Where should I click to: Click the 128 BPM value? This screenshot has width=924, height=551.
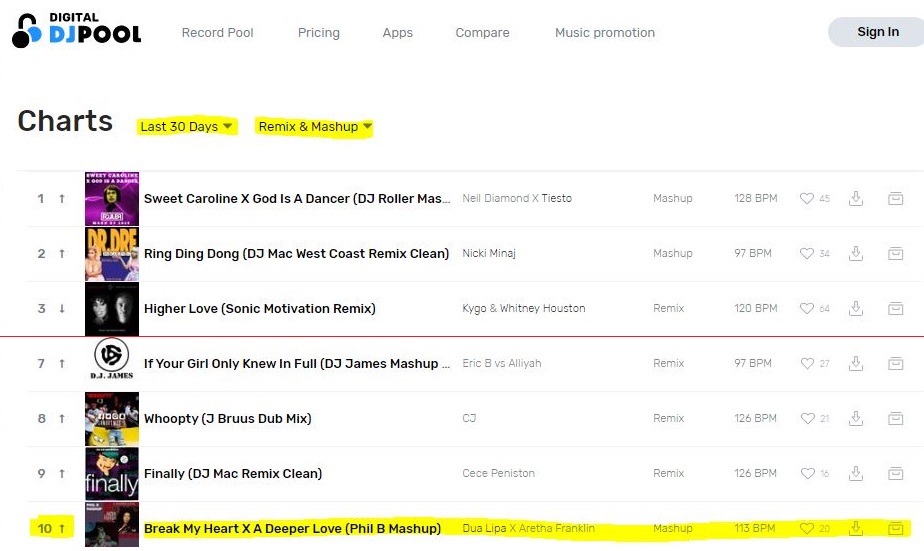point(756,199)
